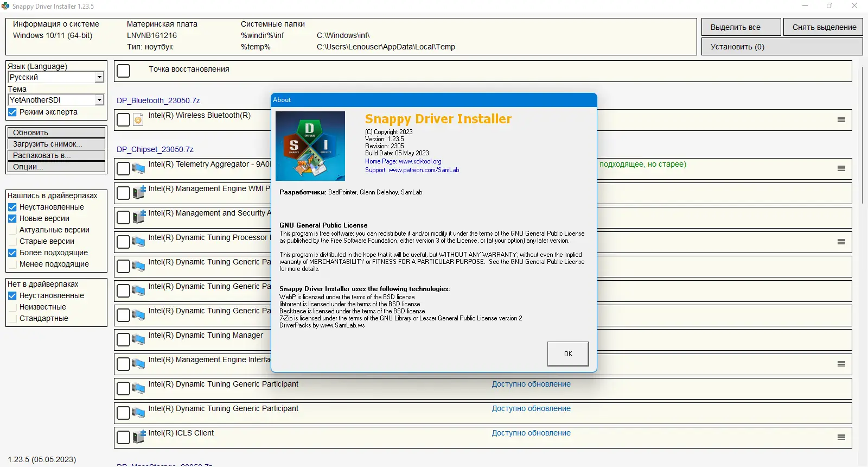Open the hamburger menu on the Telemetry Aggregator row
Image resolution: width=868 pixels, height=467 pixels.
tap(841, 168)
